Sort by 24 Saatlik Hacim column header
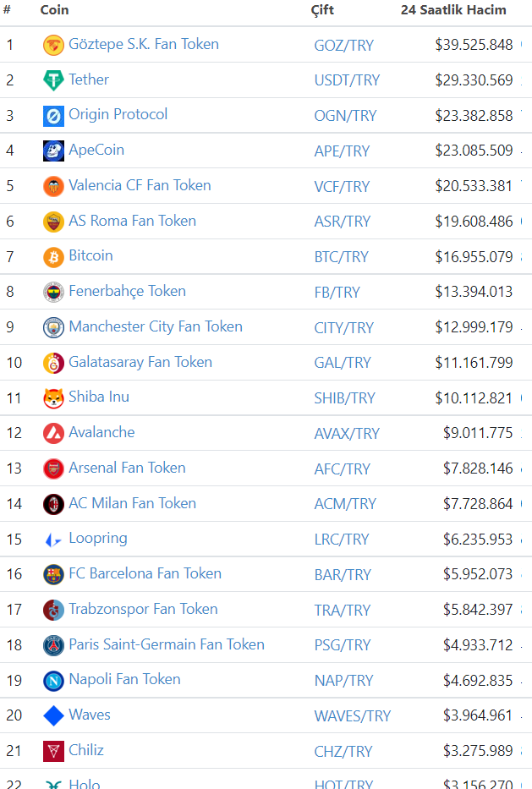 pos(453,10)
